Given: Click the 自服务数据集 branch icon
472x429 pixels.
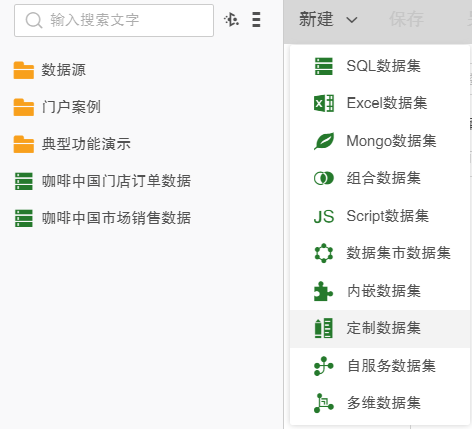Looking at the screenshot, I should 323,366.
